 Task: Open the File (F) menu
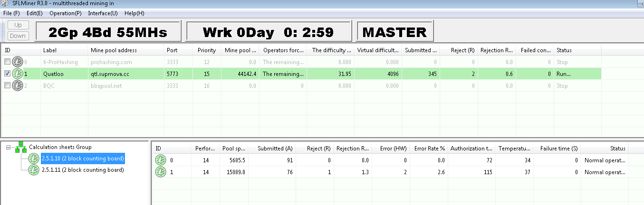coord(11,13)
